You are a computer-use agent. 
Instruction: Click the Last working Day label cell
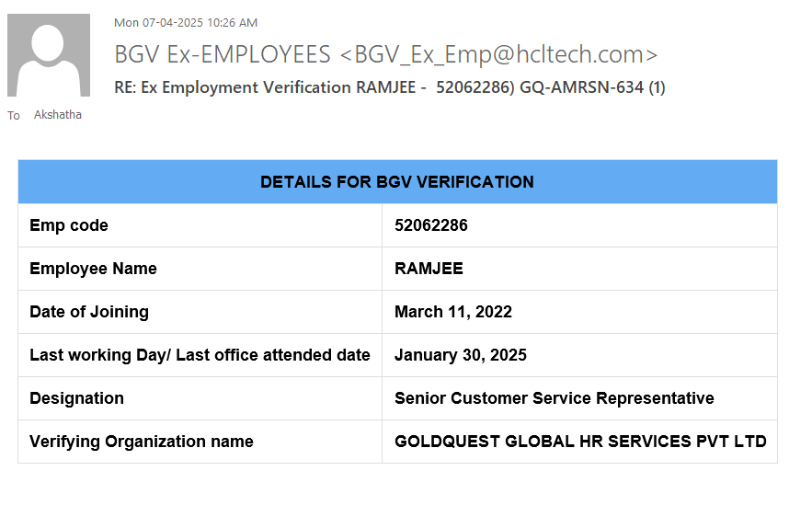(x=200, y=355)
